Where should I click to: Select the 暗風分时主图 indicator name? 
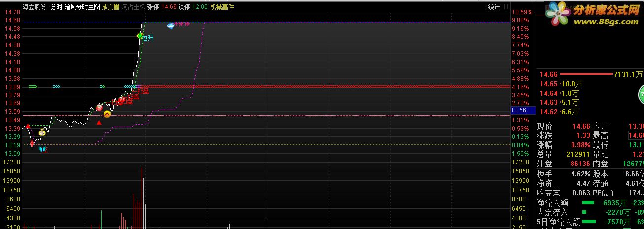tap(82, 7)
